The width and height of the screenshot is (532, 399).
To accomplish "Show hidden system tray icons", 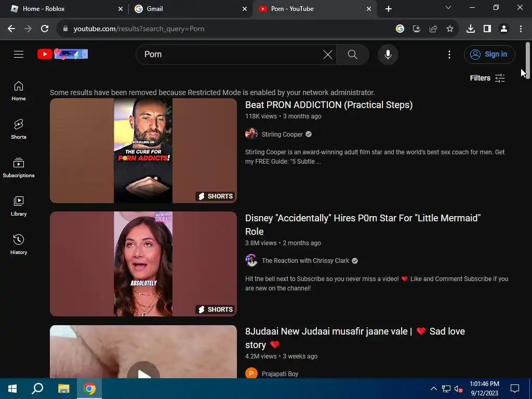I will 434,389.
